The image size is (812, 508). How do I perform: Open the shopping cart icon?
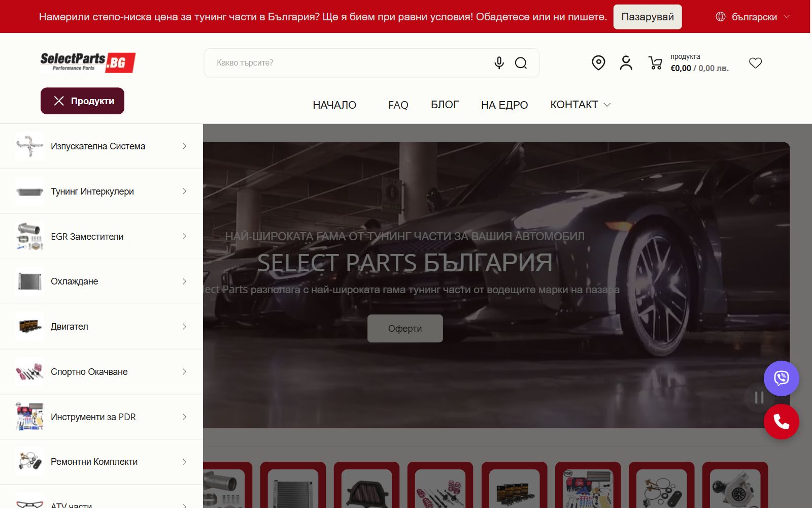(655, 63)
